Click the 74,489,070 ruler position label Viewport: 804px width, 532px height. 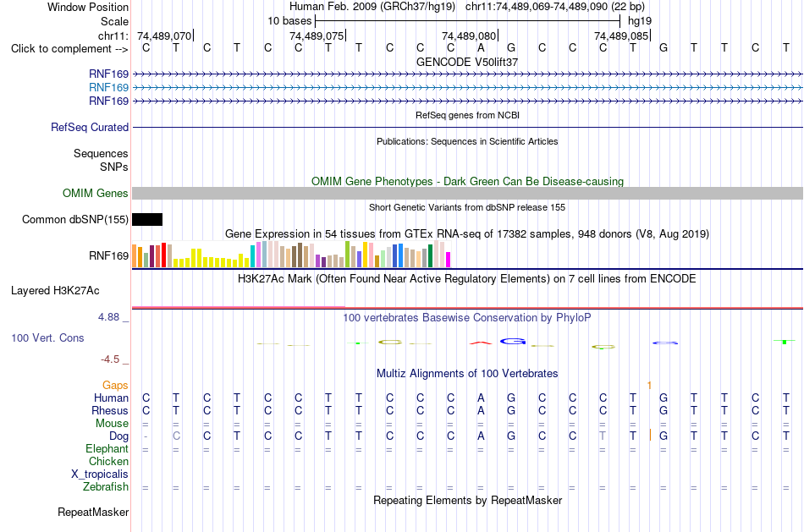tap(164, 36)
